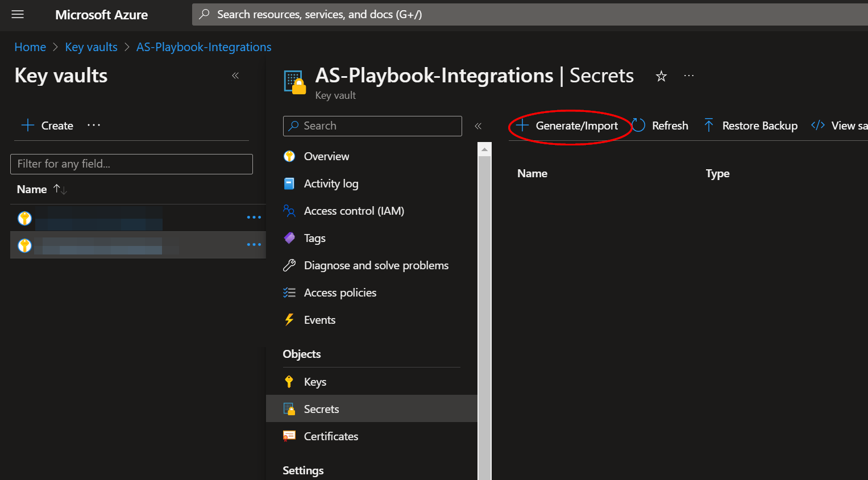Sort secrets by Name column header
This screenshot has height=480, width=868.
(x=532, y=173)
